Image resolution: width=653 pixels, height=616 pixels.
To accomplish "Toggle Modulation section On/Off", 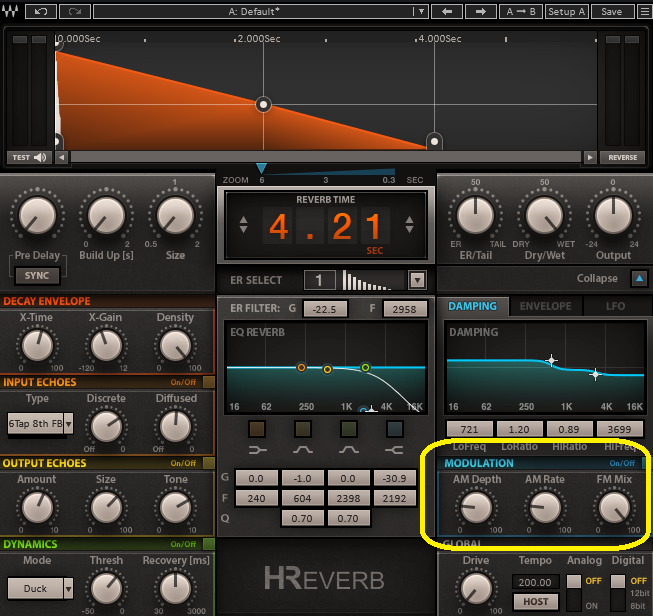I will (x=623, y=463).
